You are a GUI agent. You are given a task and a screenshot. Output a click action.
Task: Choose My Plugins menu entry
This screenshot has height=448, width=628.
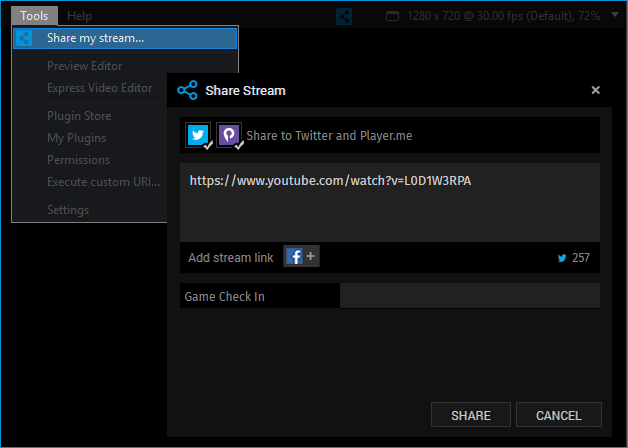pyautogui.click(x=76, y=138)
